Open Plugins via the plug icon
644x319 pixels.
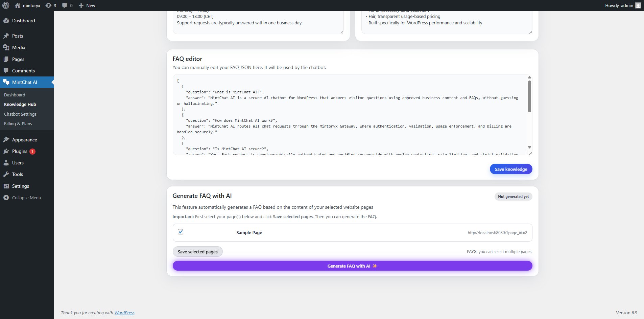[7, 151]
